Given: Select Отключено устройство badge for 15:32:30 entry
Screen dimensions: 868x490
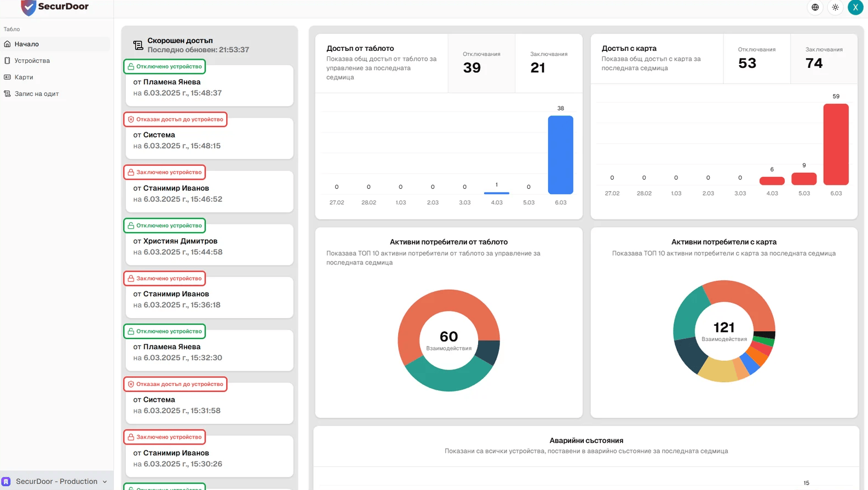Looking at the screenshot, I should point(164,331).
